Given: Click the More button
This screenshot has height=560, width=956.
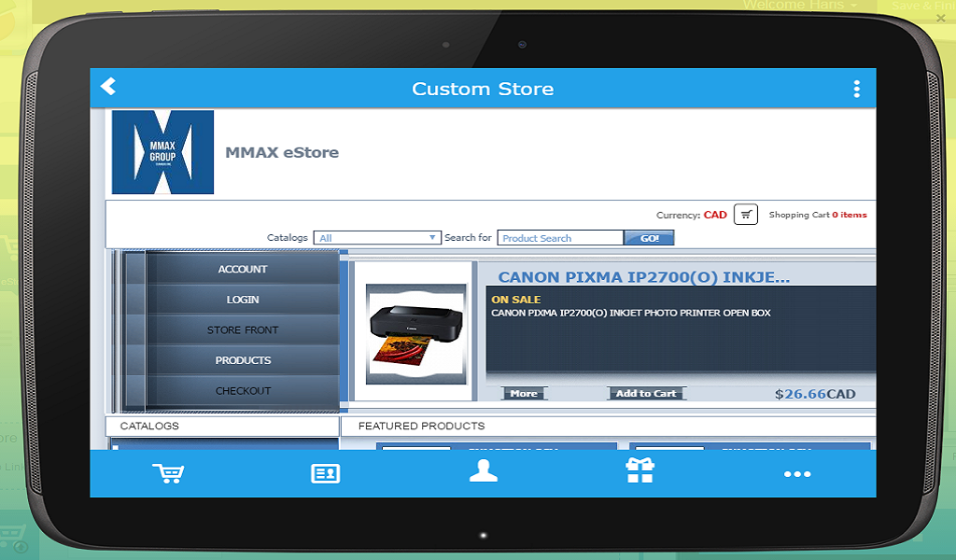Looking at the screenshot, I should (x=525, y=394).
